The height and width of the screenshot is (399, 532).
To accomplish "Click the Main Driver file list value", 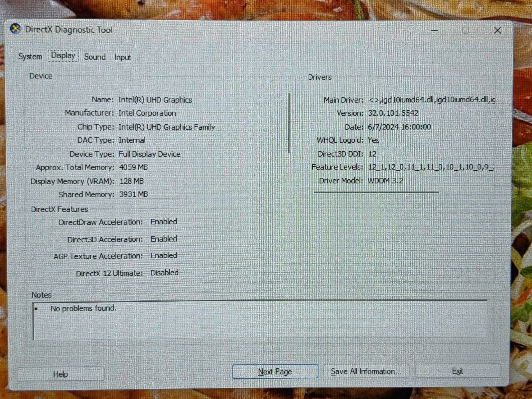I will 432,100.
